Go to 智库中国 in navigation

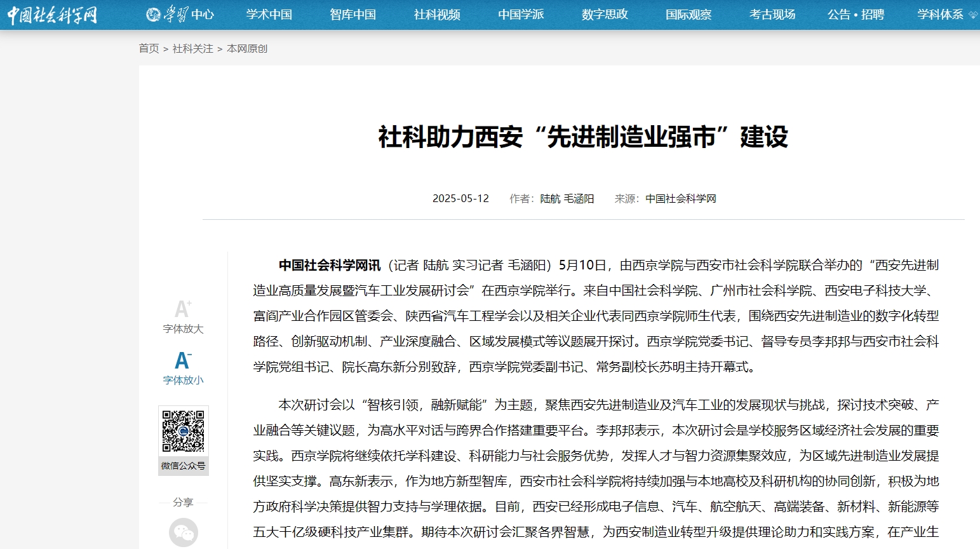[353, 14]
